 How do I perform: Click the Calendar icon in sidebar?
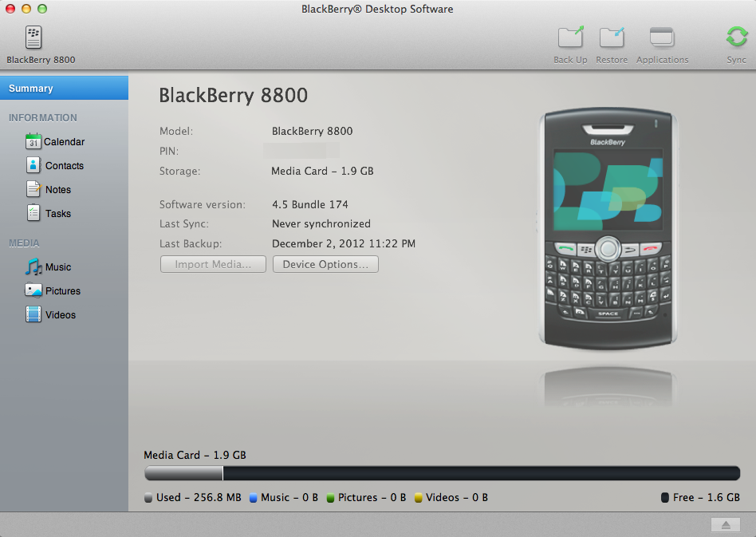(33, 141)
